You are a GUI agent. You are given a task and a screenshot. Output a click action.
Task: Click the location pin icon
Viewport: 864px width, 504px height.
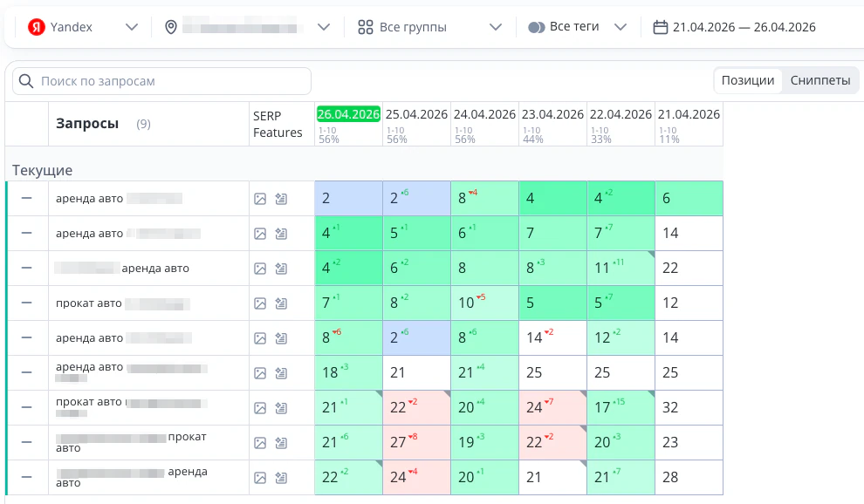pos(171,27)
